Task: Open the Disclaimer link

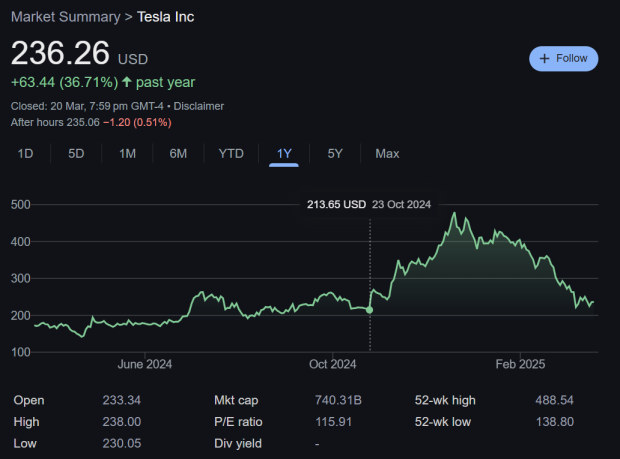Action: click(198, 106)
